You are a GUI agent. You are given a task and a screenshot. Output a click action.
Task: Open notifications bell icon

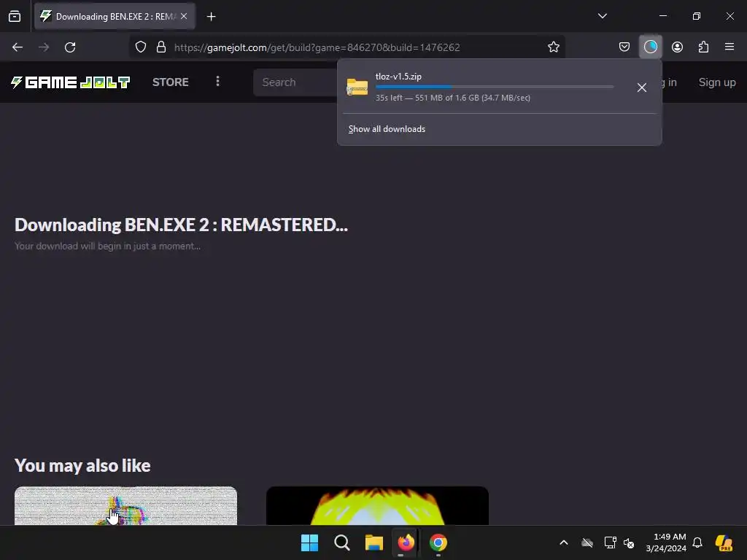point(697,542)
